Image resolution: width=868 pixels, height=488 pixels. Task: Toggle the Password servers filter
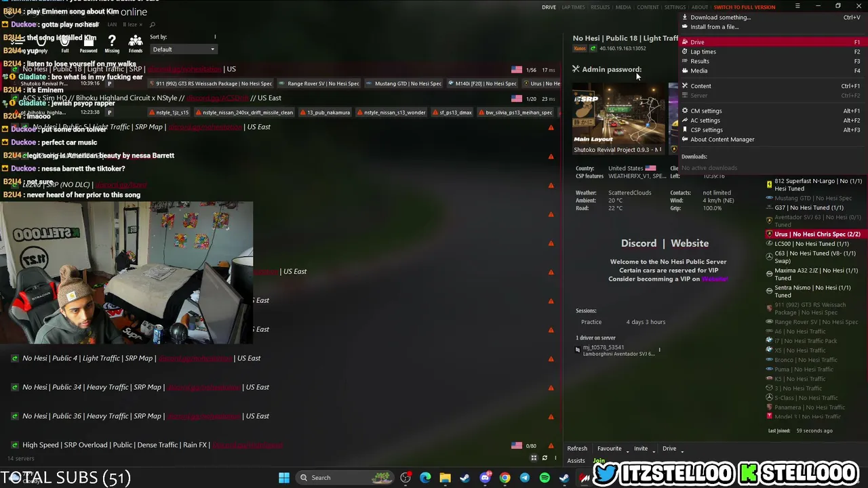[88, 44]
